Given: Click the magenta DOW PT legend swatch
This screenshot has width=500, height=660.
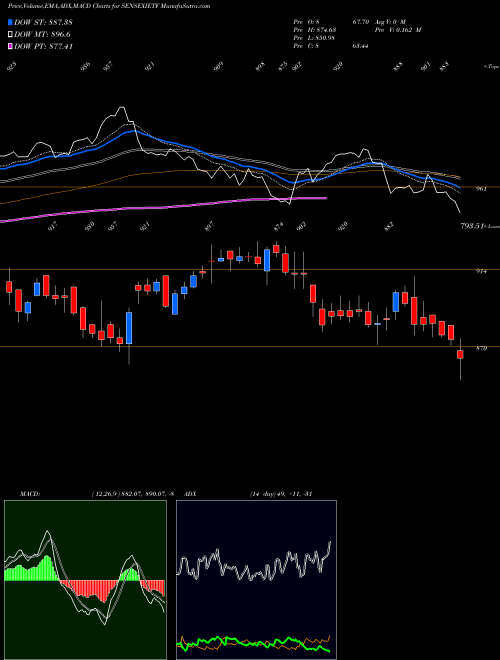Looking at the screenshot, I should pyautogui.click(x=10, y=46).
